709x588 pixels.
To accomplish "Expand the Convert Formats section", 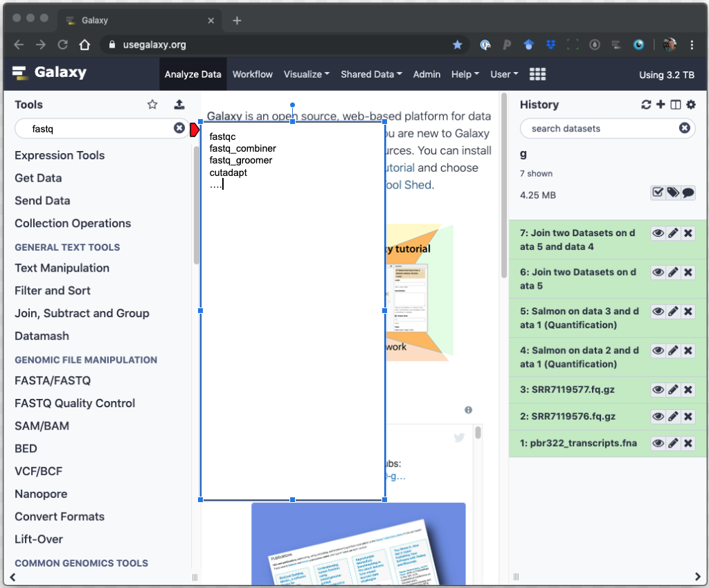I will 60,517.
